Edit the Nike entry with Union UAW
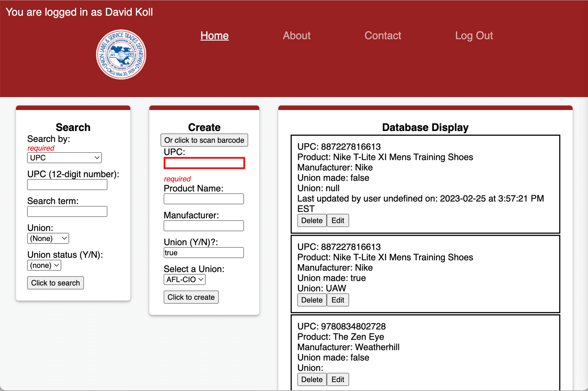Screen dimensions: 588x391 (338, 300)
